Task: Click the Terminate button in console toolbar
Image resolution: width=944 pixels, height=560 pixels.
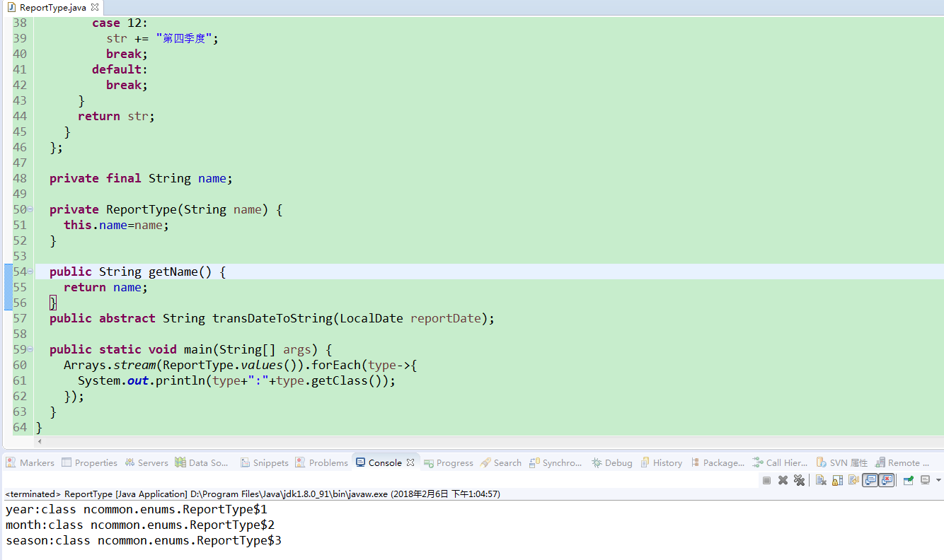Action: (766, 480)
